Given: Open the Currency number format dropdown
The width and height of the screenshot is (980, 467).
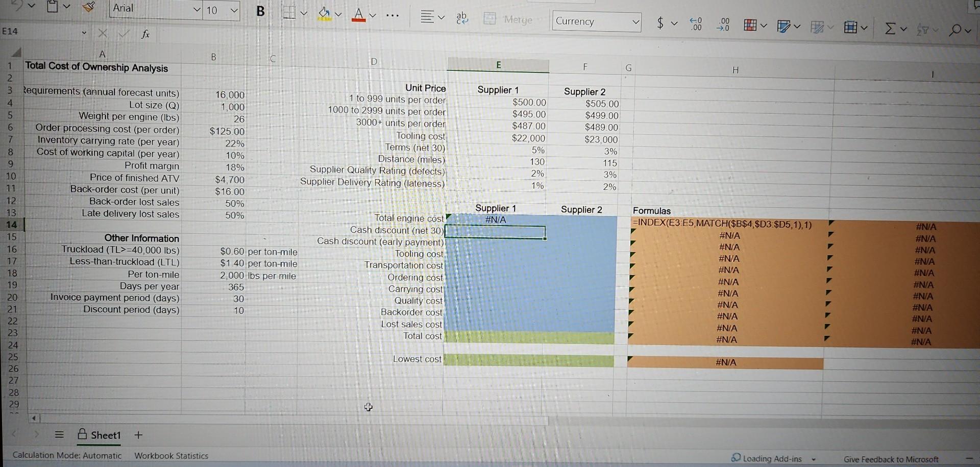Looking at the screenshot, I should [x=635, y=21].
